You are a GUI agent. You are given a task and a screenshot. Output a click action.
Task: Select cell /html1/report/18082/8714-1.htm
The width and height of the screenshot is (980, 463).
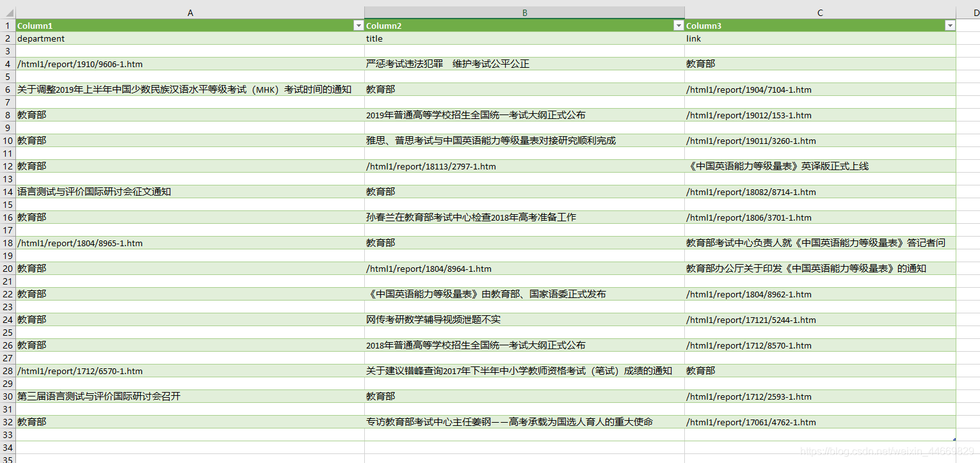click(x=820, y=192)
